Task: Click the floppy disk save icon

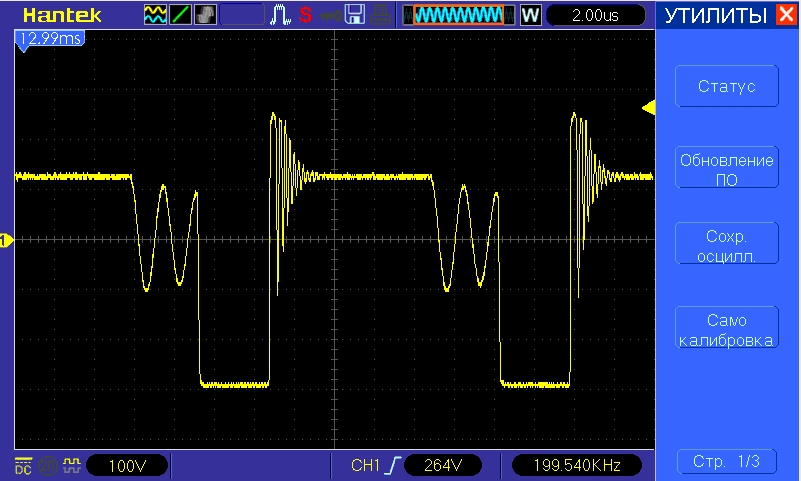Action: (x=354, y=15)
